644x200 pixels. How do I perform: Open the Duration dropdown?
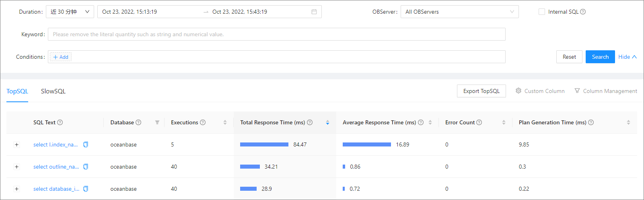pos(70,12)
